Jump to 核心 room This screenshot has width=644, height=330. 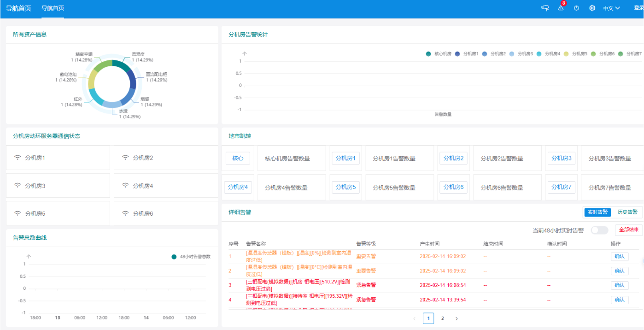coord(238,158)
